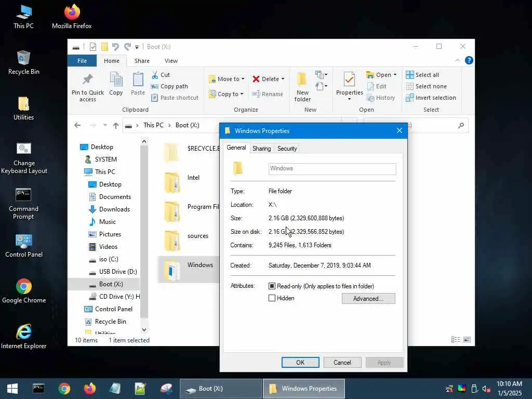The width and height of the screenshot is (532, 399).
Task: Click OK in Windows Properties
Action: tap(300, 362)
